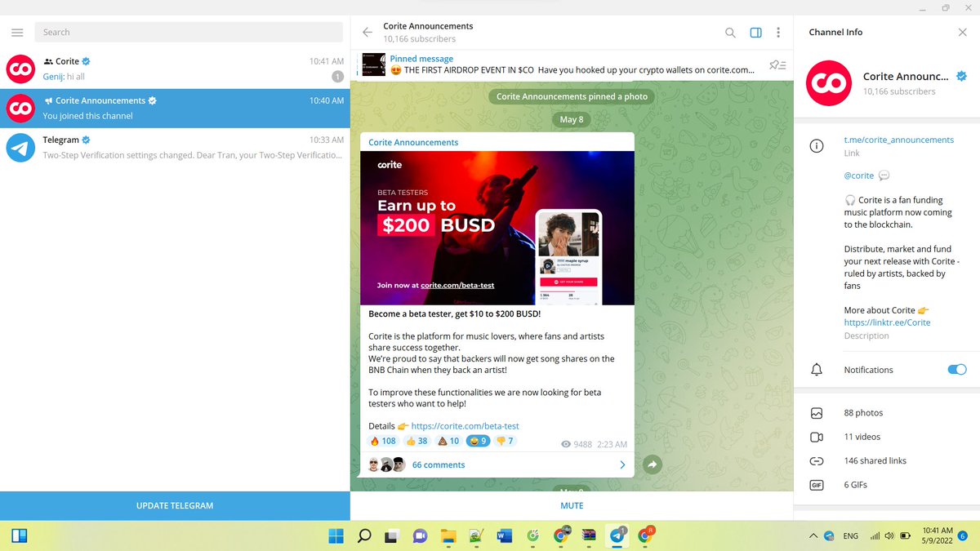Click the MUTE channel button
Image resolution: width=980 pixels, height=551 pixels.
(572, 506)
